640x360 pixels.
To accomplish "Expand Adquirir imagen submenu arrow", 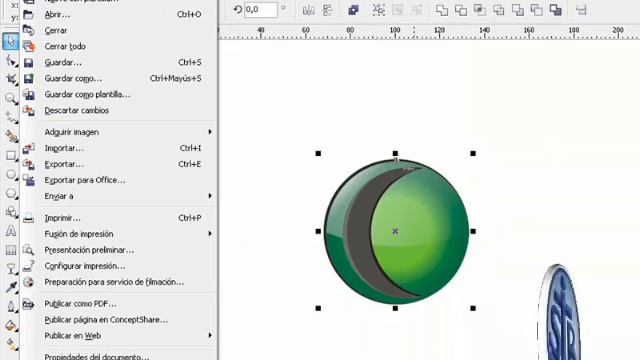I will coord(210,132).
